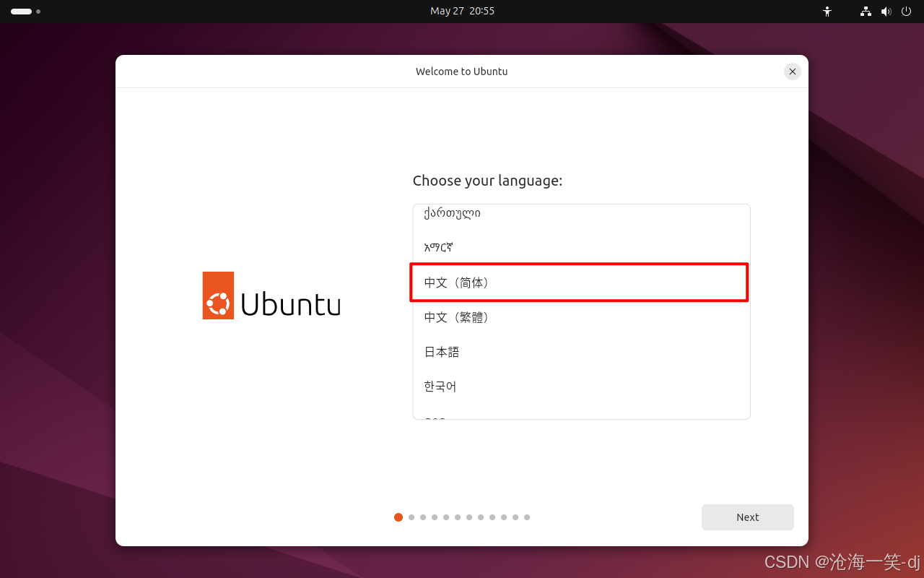Click the wired network status icon

[x=866, y=12]
